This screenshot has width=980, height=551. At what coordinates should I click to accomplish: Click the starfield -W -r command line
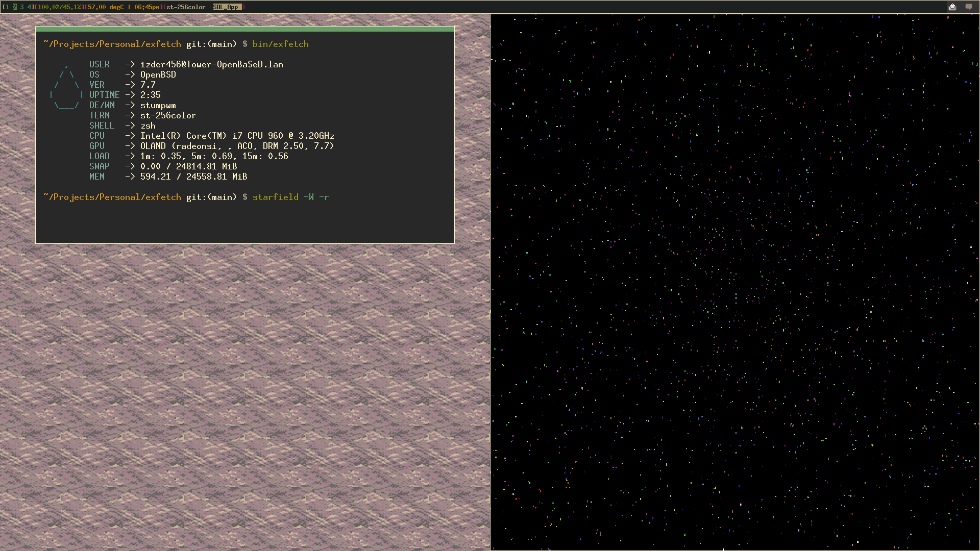(290, 197)
